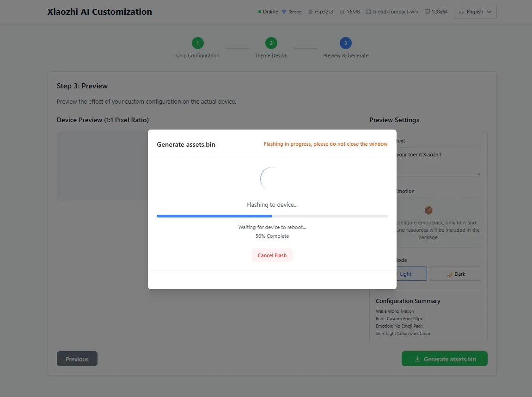Open the English language dropdown
The width and height of the screenshot is (532, 397).
475,12
